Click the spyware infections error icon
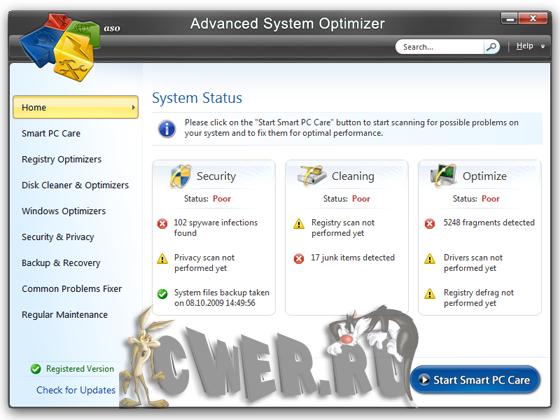 162,224
